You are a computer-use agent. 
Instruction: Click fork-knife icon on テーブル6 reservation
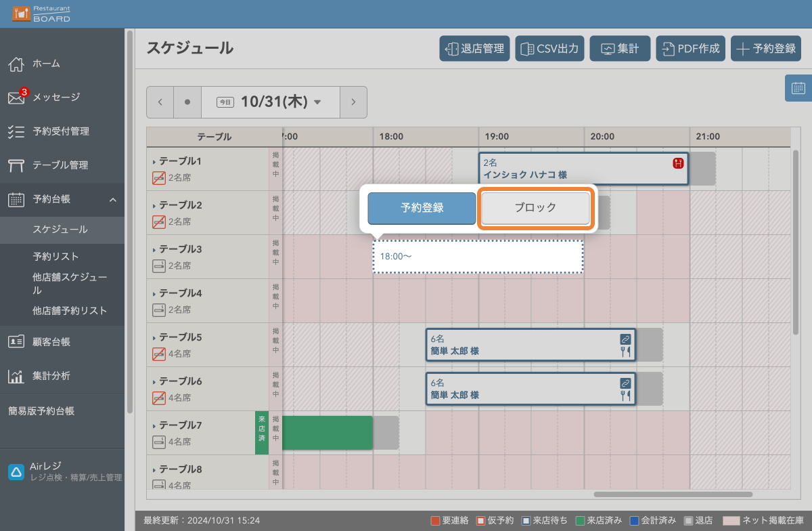pyautogui.click(x=625, y=396)
